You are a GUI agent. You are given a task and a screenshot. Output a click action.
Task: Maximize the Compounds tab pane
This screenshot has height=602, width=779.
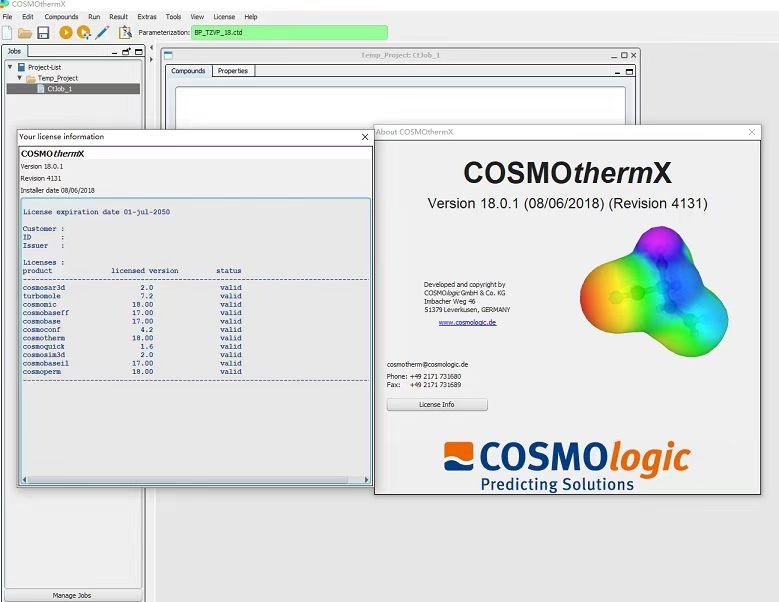629,72
